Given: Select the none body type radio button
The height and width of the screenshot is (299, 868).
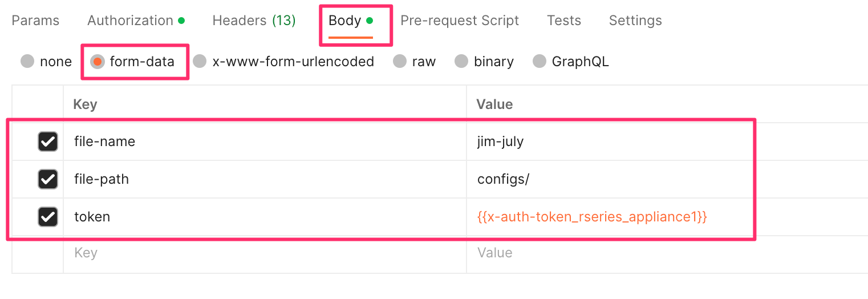Looking at the screenshot, I should pos(27,62).
